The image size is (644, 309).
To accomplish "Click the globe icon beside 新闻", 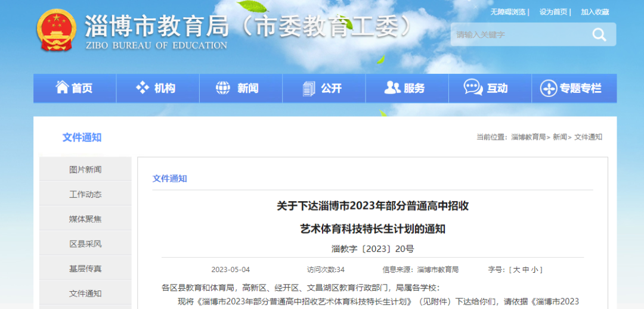I will pyautogui.click(x=223, y=88).
